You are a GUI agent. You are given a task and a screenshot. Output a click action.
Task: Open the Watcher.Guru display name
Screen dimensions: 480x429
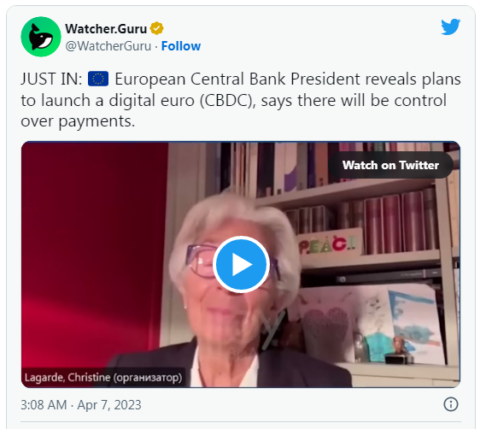(x=106, y=29)
